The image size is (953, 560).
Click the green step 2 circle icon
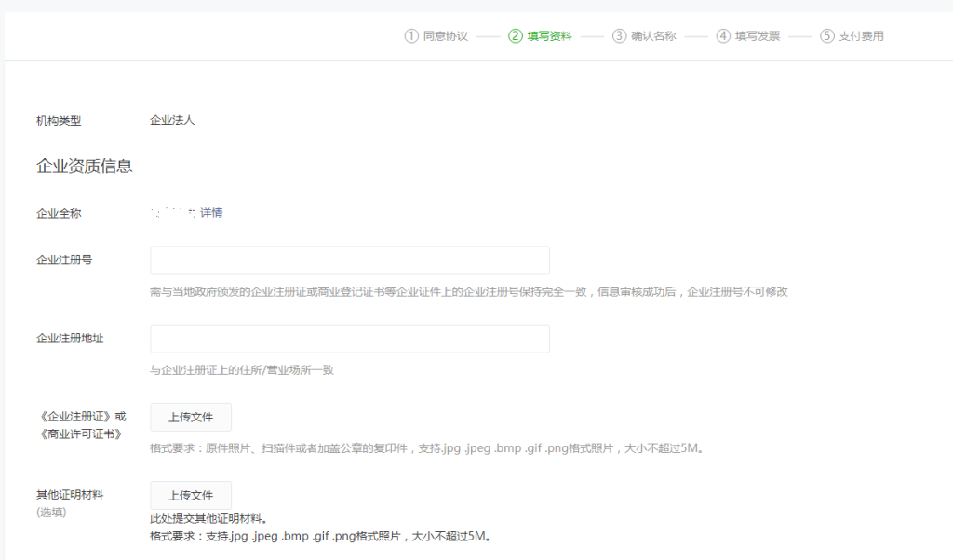tap(516, 36)
